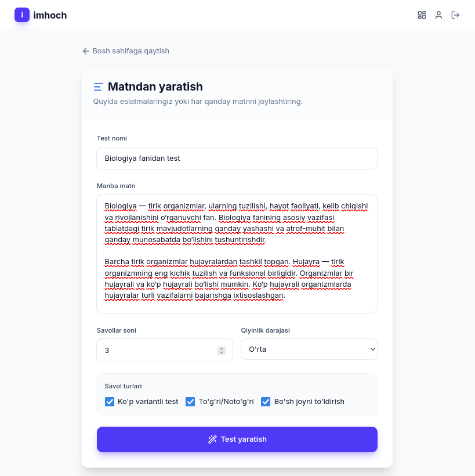Focus the Test nomi input field
Screen dimensions: 475x476
click(x=237, y=158)
